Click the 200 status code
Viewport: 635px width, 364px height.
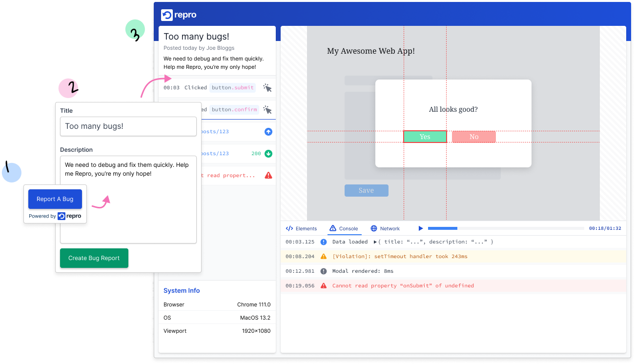256,154
